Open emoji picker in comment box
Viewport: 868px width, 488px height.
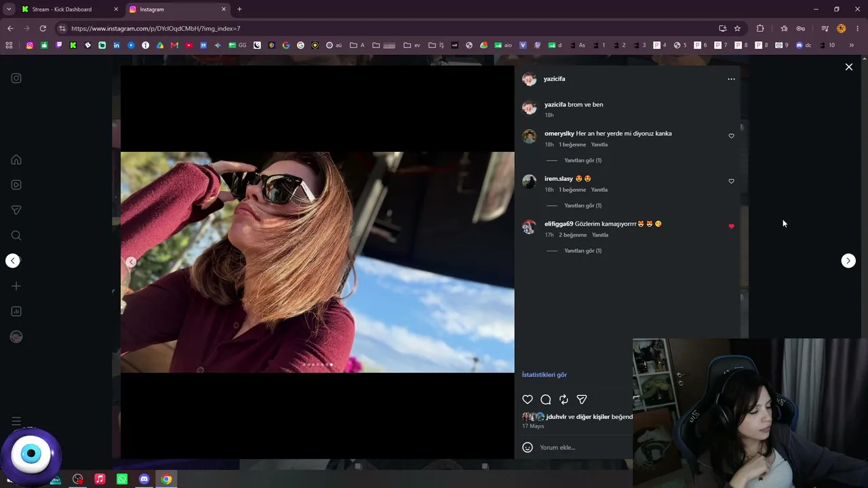pyautogui.click(x=528, y=447)
